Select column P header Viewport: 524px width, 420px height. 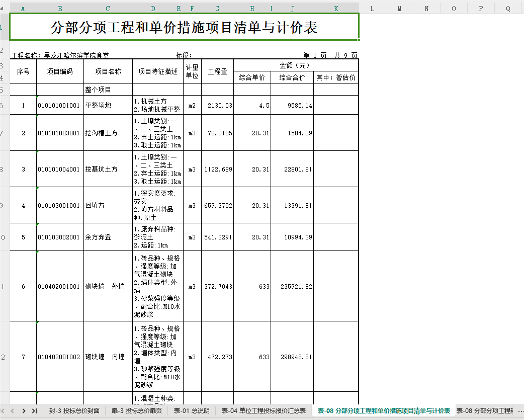pos(481,9)
